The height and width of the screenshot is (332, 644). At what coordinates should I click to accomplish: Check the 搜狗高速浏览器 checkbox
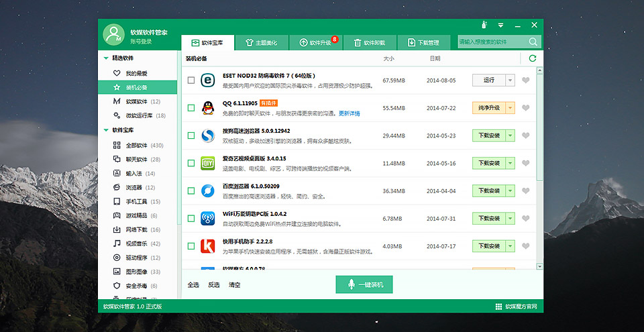191,135
